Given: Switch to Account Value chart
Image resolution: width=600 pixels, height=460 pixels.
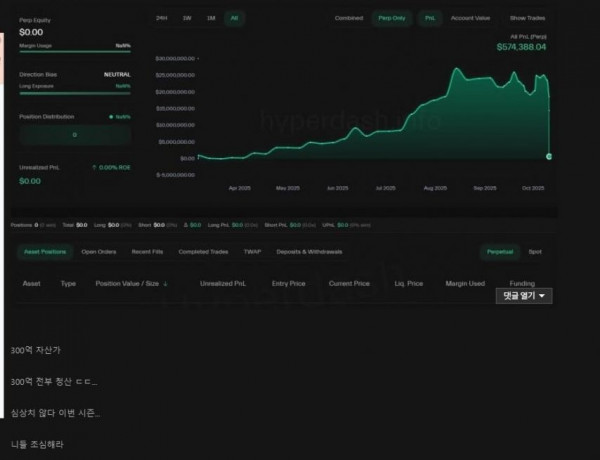Looking at the screenshot, I should pos(470,18).
